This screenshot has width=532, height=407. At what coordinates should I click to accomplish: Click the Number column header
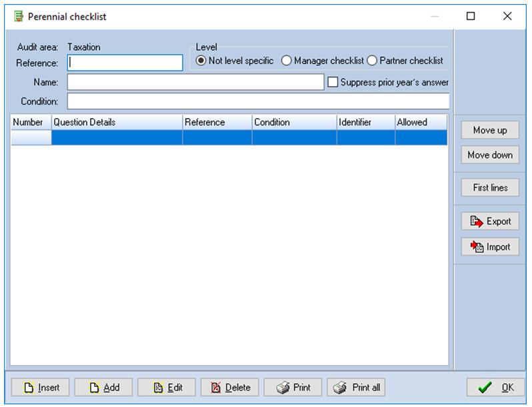pos(31,122)
